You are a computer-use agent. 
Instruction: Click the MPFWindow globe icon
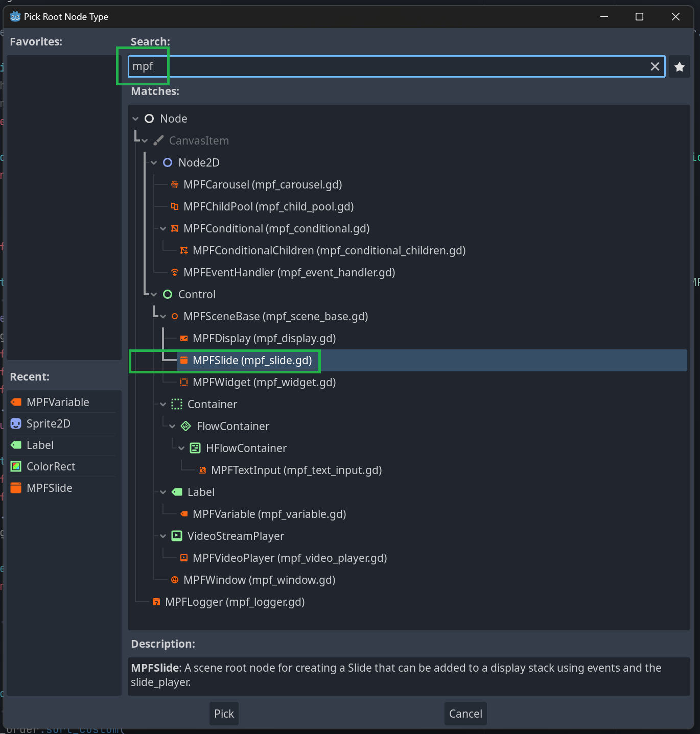(x=175, y=580)
